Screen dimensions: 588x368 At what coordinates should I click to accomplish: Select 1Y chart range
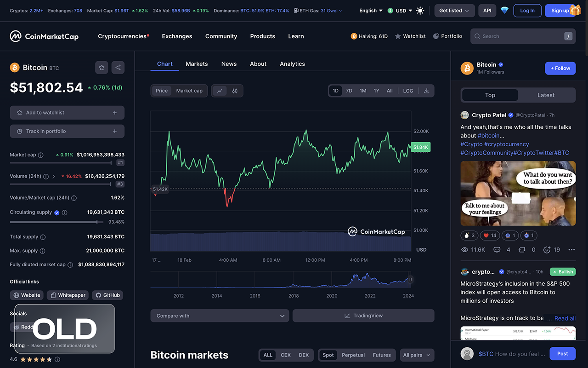tap(376, 91)
